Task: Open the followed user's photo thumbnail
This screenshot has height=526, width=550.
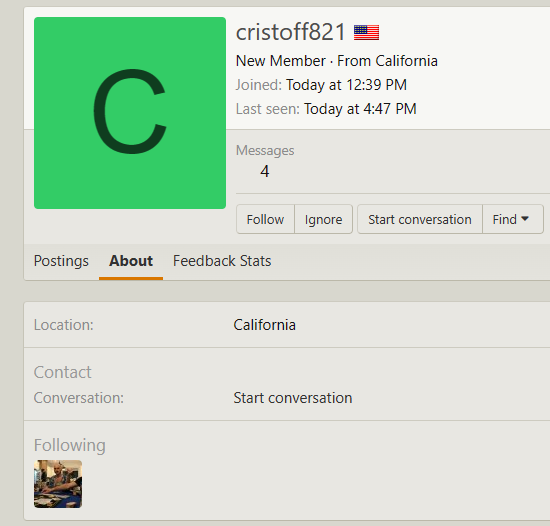Action: pos(58,484)
